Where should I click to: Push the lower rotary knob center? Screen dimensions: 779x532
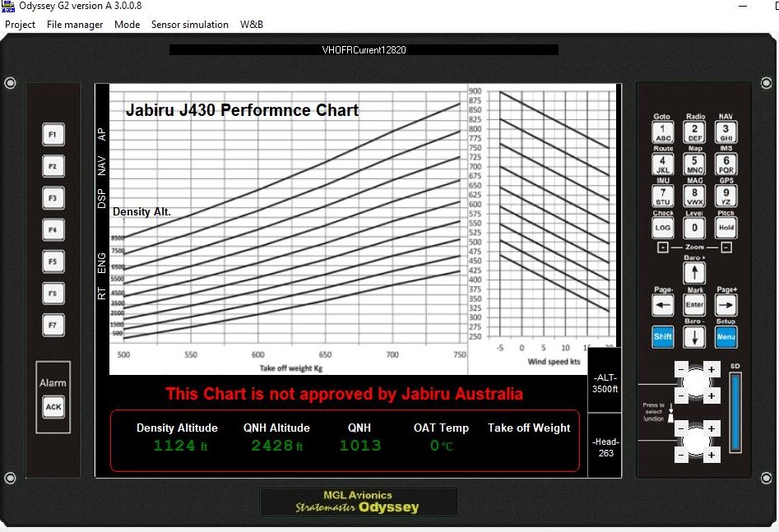tap(696, 442)
